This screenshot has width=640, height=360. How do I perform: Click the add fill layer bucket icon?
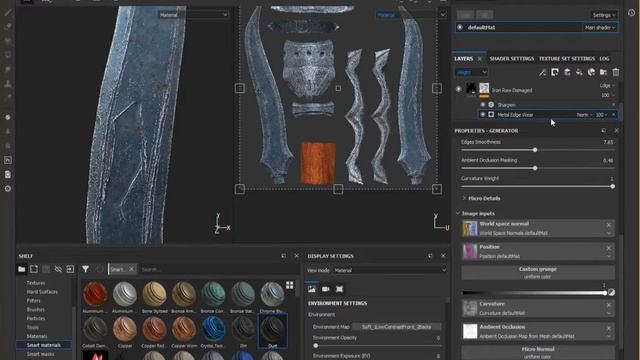579,72
